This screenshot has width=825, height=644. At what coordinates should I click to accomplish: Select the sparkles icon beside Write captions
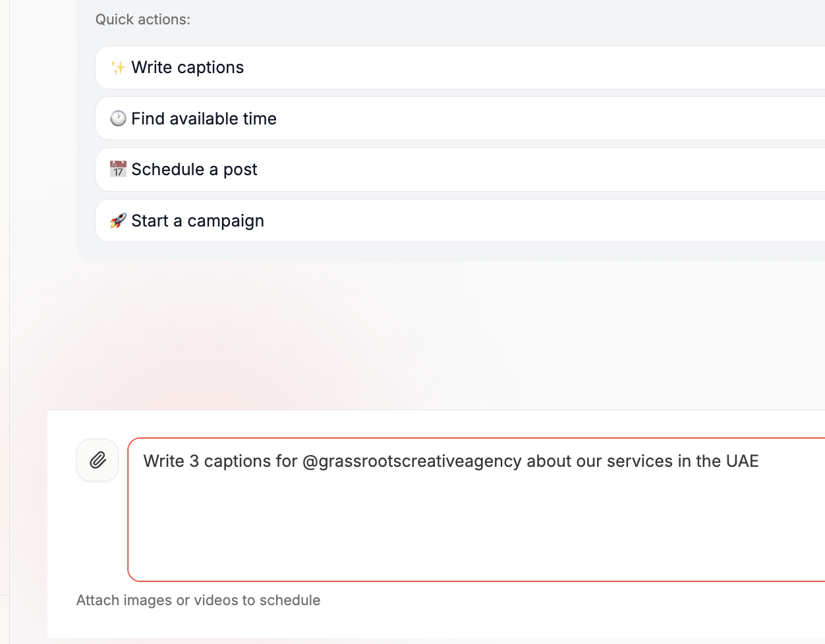tap(119, 67)
